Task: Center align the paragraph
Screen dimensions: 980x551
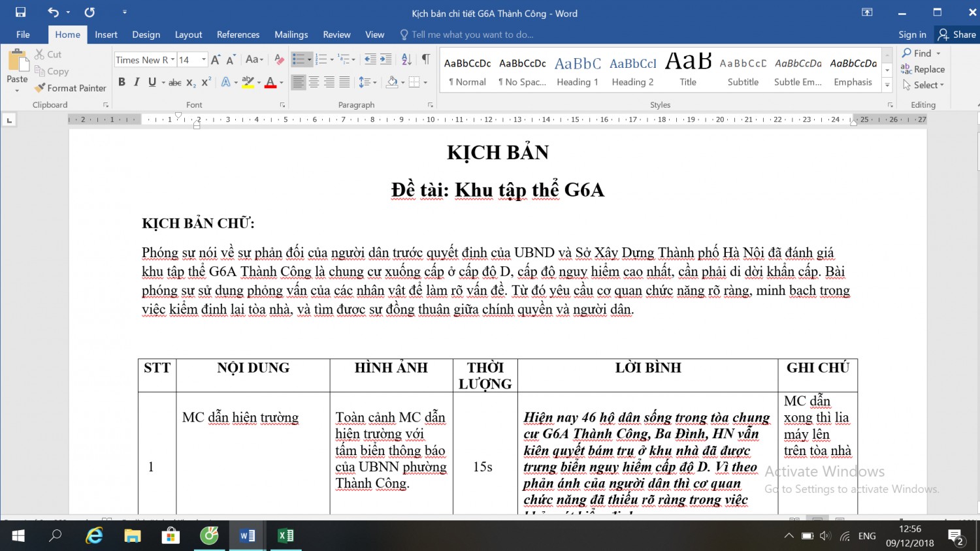Action: (314, 82)
